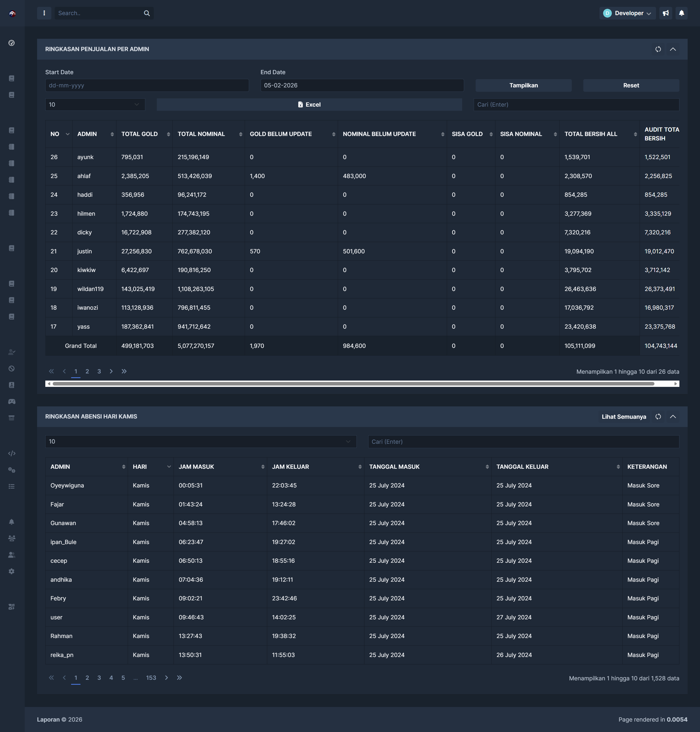Open the notification bell in the top bar
Image resolution: width=700 pixels, height=732 pixels.
click(681, 13)
